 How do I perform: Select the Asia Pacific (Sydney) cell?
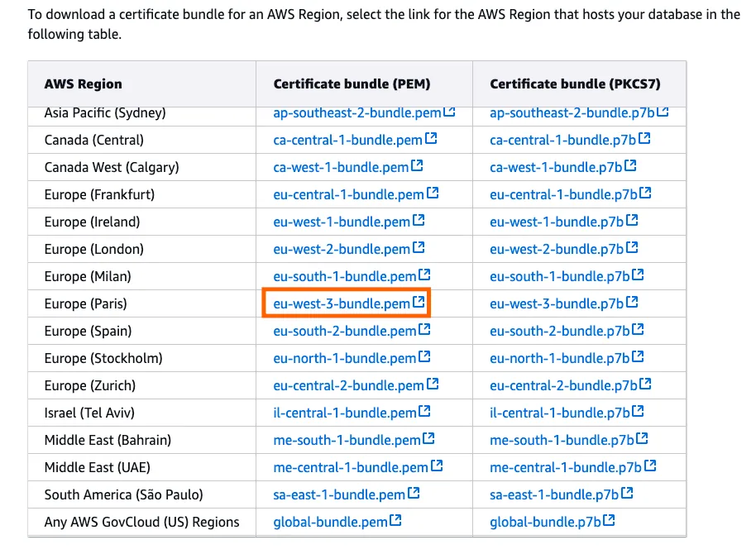coord(141,117)
